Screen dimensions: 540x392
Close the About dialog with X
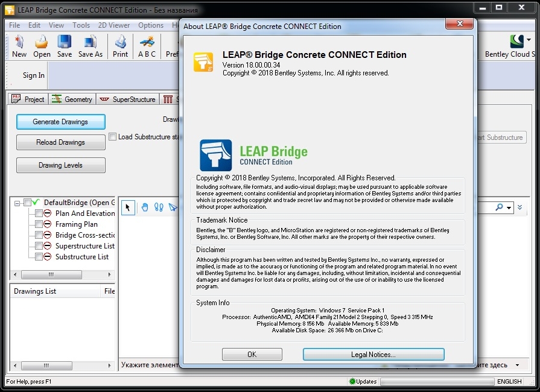coord(460,24)
